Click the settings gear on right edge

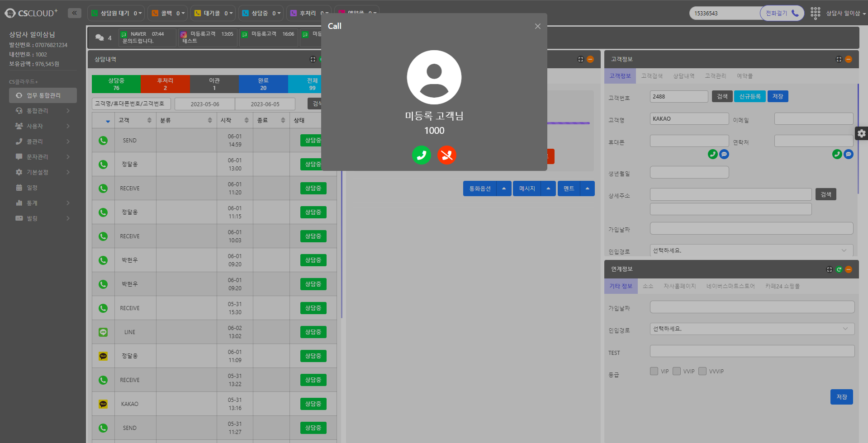pos(861,133)
